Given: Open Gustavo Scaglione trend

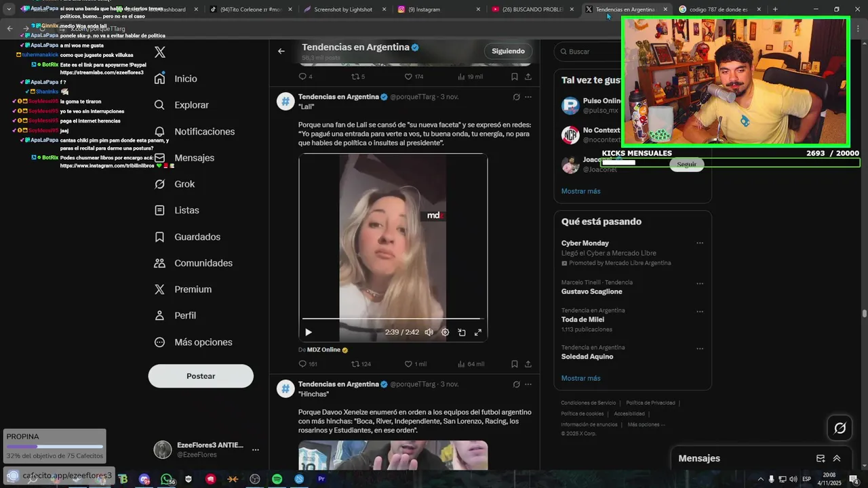Looking at the screenshot, I should click(x=632, y=287).
